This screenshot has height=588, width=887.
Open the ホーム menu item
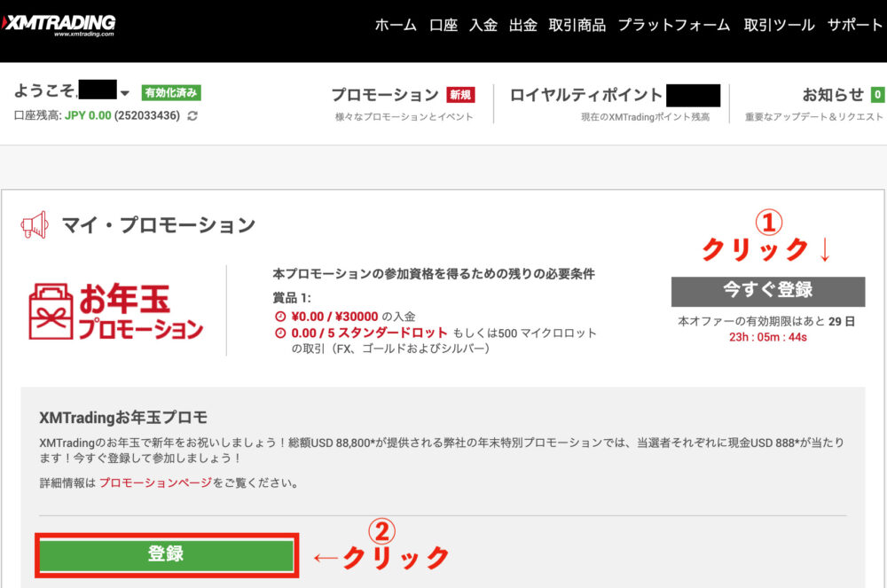[x=395, y=25]
